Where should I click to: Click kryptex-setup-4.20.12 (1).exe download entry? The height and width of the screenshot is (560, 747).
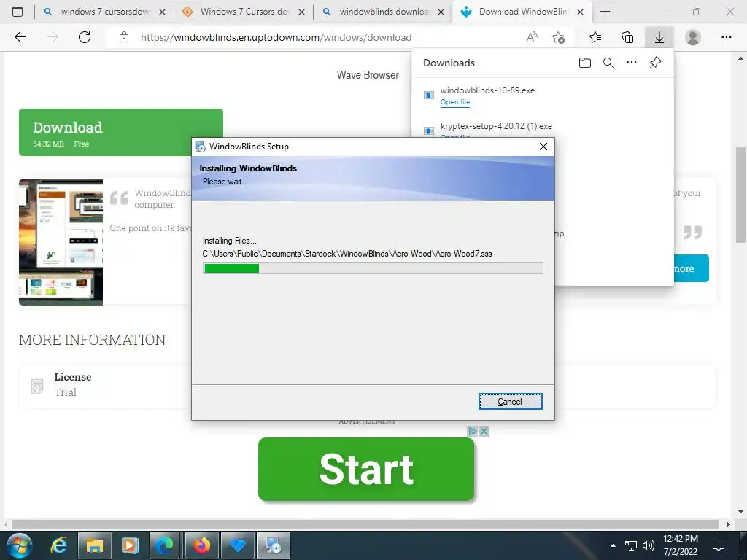(x=496, y=126)
